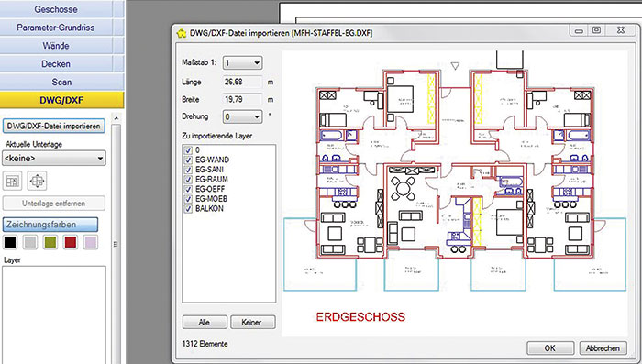Choose the light gray color swatch

[30, 242]
